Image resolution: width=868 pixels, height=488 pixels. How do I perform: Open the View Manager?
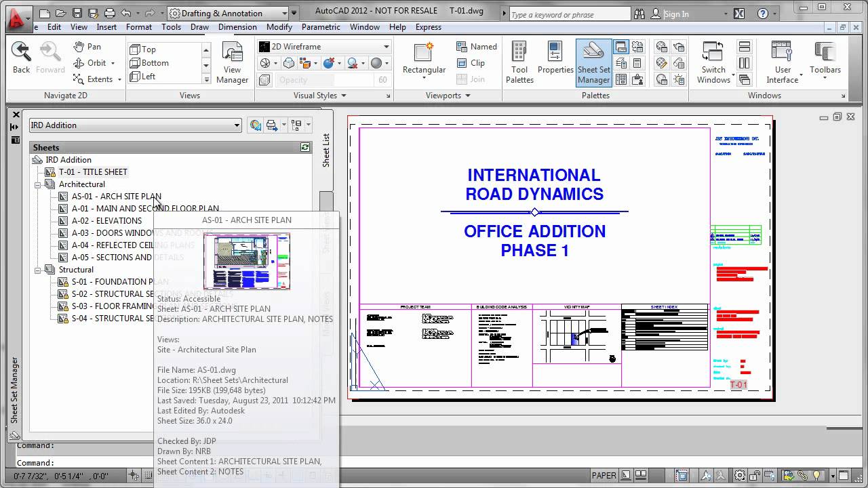(x=232, y=62)
